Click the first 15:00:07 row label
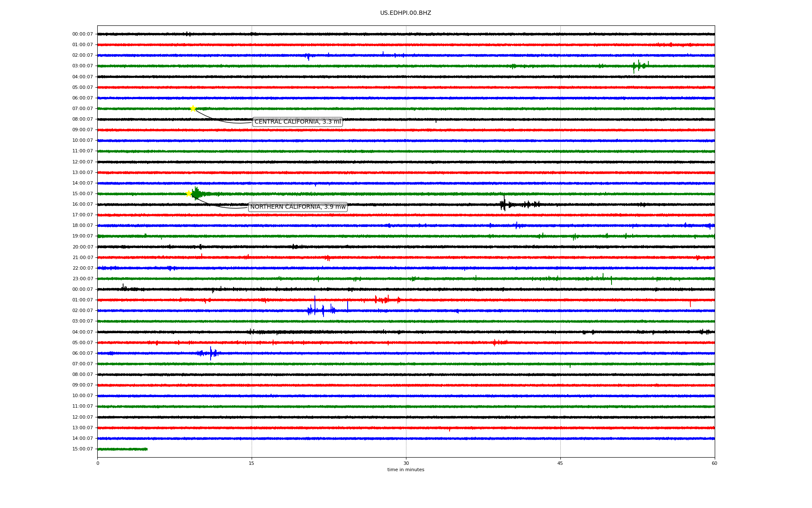 [82, 194]
